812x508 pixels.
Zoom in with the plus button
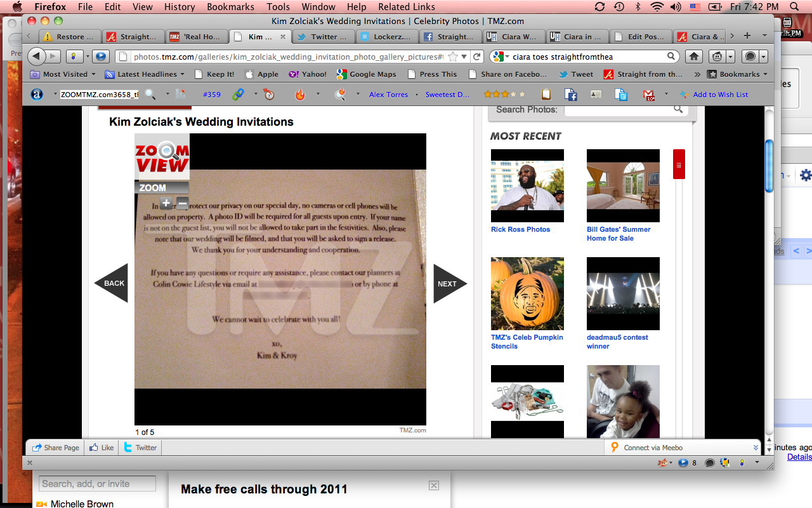point(166,203)
